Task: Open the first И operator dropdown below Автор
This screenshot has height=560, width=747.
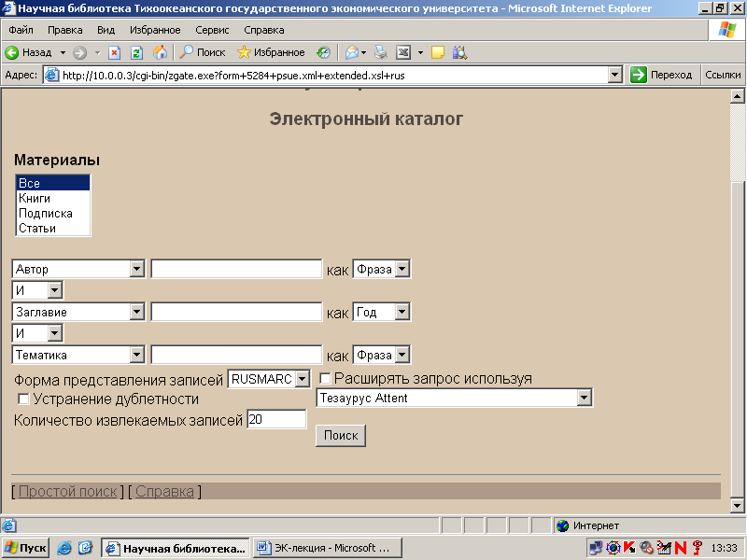Action: 55,290
